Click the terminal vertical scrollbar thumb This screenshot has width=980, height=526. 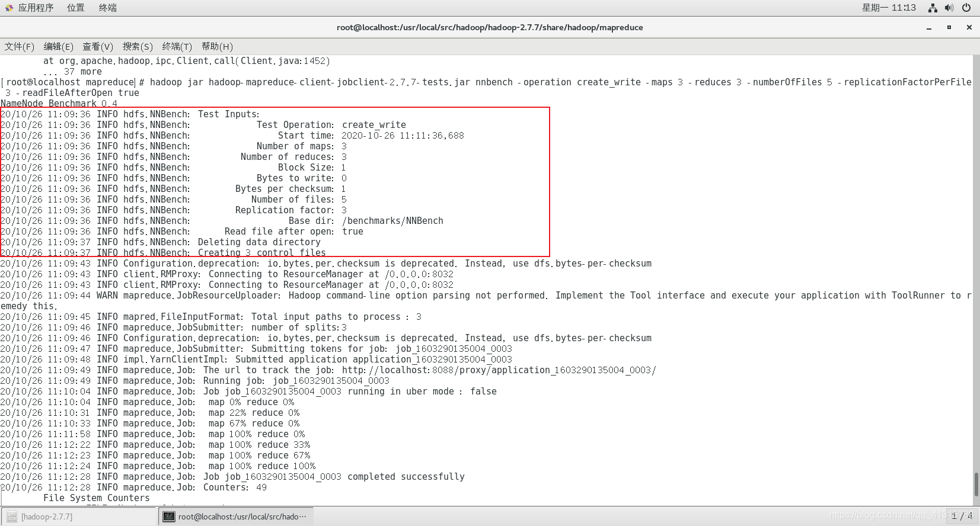point(976,485)
